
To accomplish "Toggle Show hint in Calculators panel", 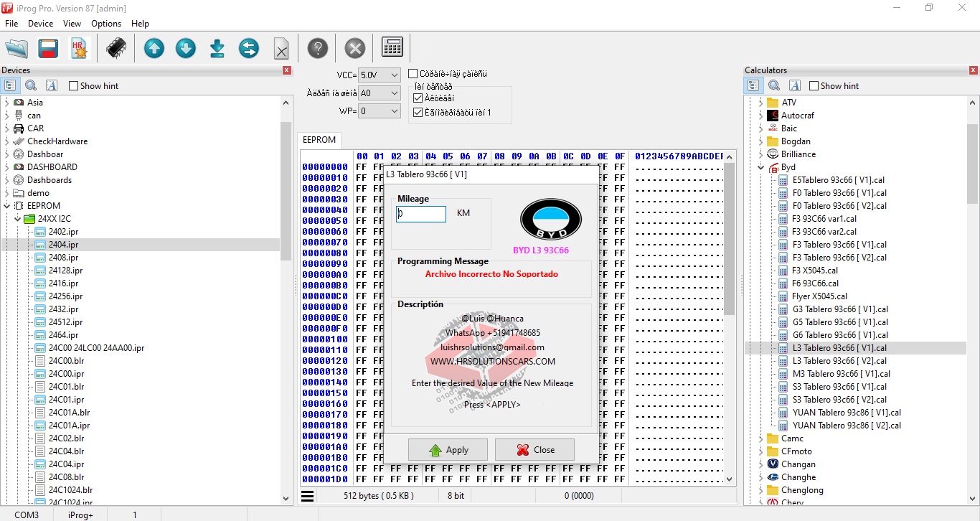I will [834, 86].
